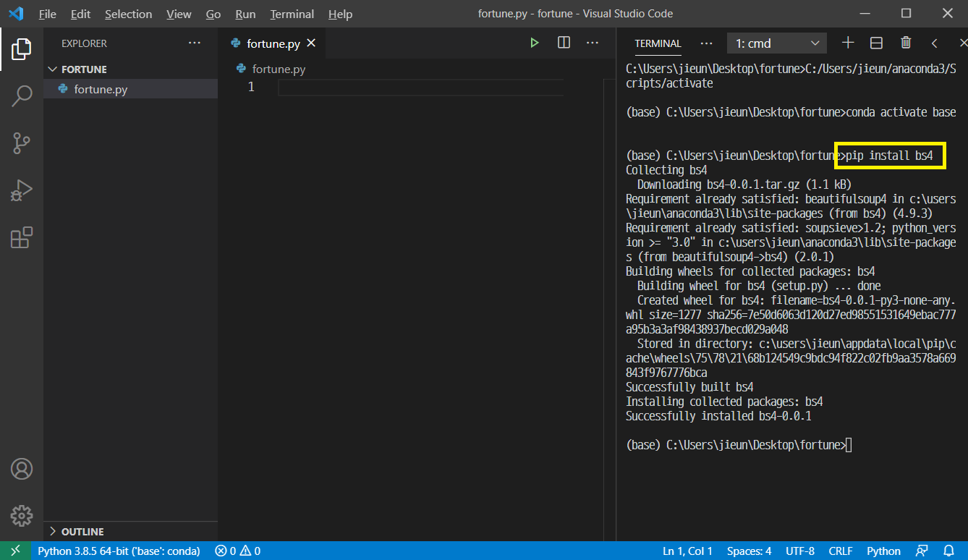Screen dimensions: 968x560
Task: Open the Selection menu
Action: [x=128, y=14]
